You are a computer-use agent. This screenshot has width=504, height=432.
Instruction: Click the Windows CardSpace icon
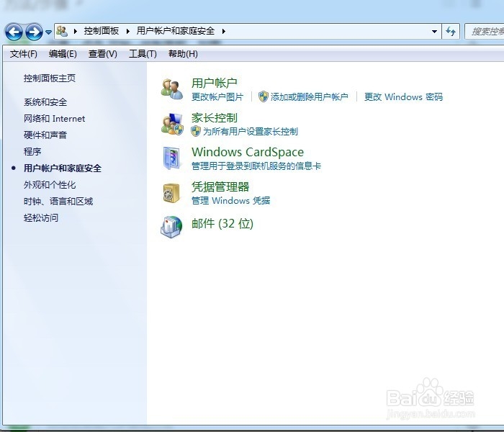pyautogui.click(x=171, y=158)
